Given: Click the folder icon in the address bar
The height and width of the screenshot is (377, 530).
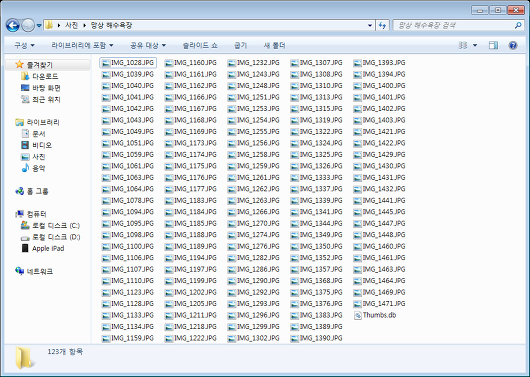Looking at the screenshot, I should pos(49,25).
